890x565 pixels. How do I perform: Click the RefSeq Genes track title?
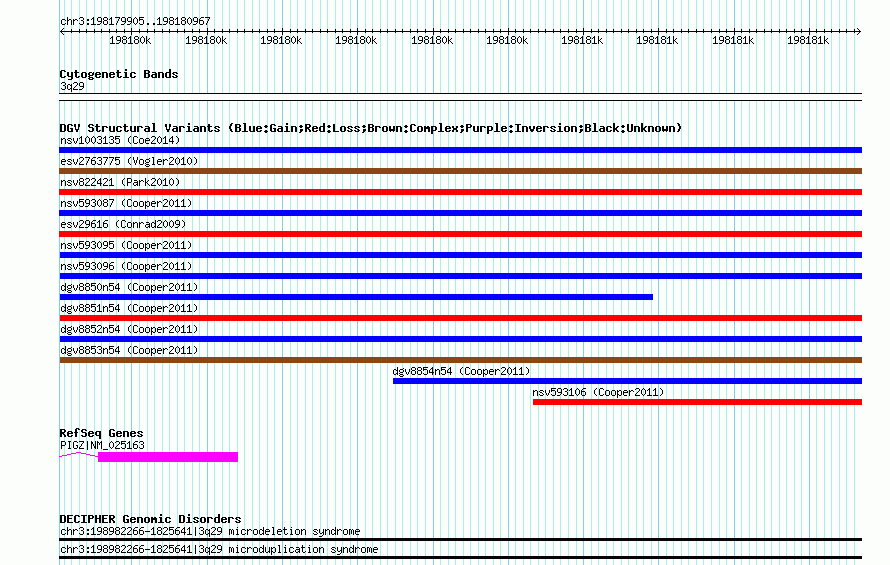click(x=101, y=433)
